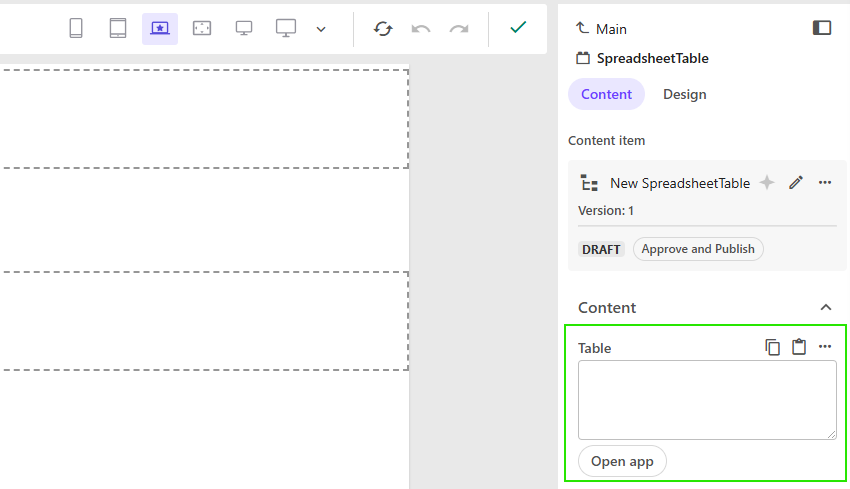Click the Open app button
The height and width of the screenshot is (489, 850).
coord(622,461)
